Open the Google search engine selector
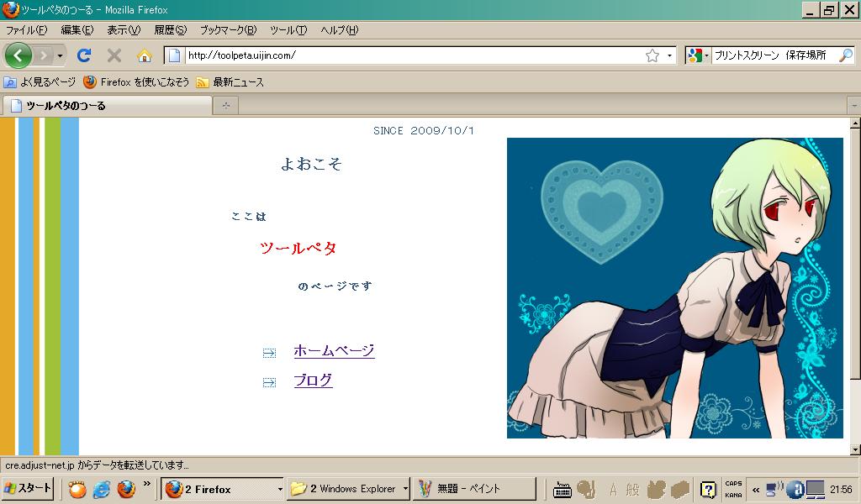 (x=699, y=55)
